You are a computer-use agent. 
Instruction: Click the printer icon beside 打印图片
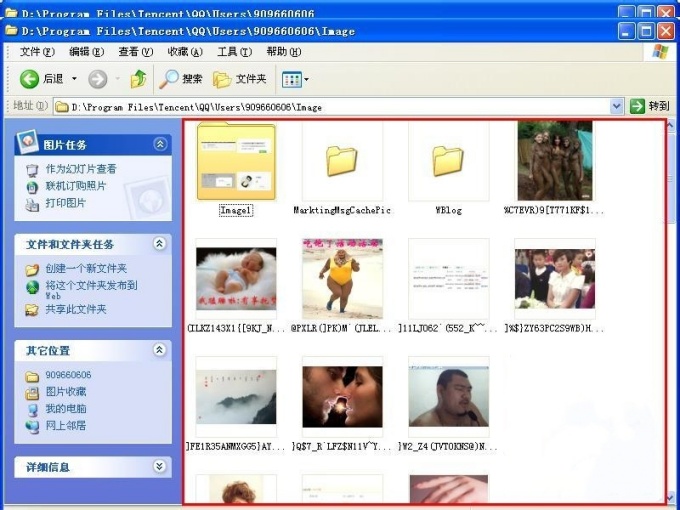[33, 204]
